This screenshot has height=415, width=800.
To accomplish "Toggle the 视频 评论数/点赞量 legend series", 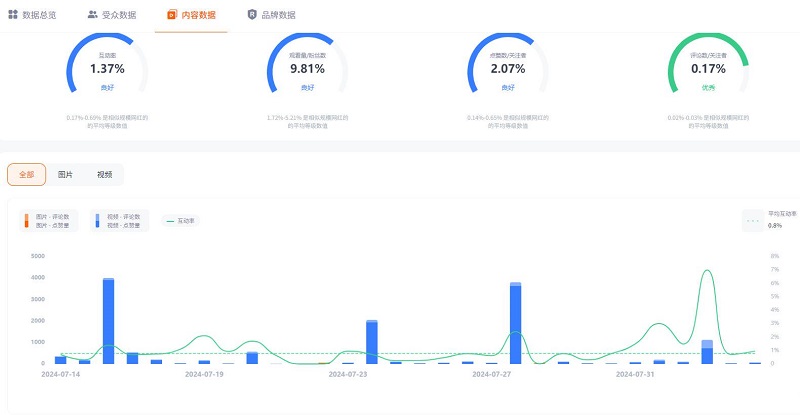I will point(119,220).
